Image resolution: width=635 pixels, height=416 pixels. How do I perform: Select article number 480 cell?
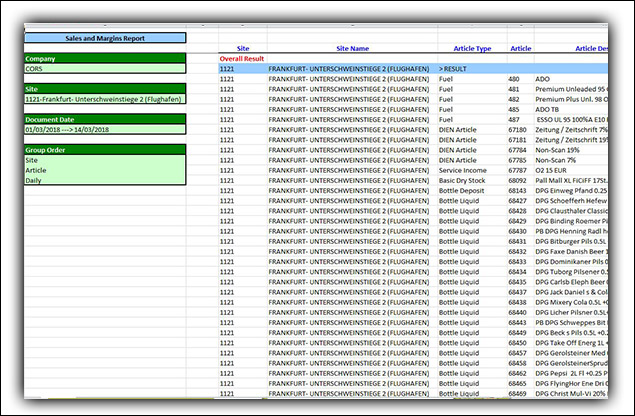point(515,78)
